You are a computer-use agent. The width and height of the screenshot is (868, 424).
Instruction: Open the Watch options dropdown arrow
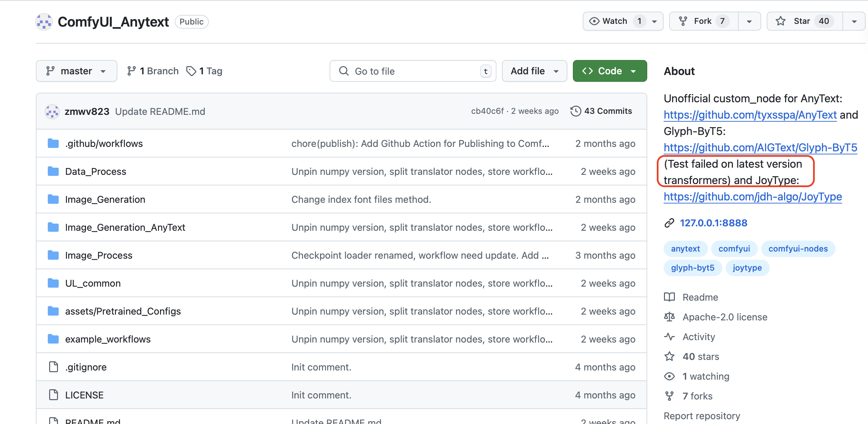pos(654,21)
